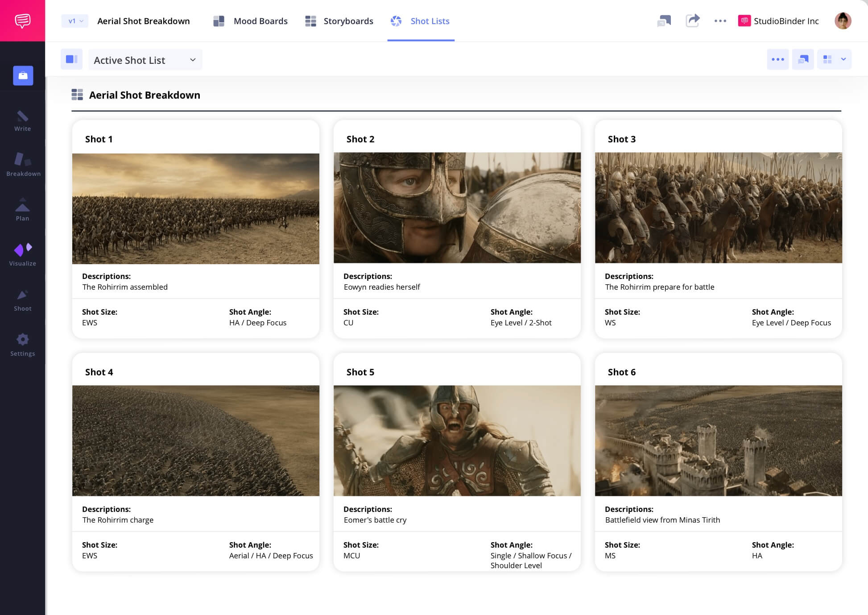Click description 'The Rohirrim charge'
The width and height of the screenshot is (868, 615).
118,520
